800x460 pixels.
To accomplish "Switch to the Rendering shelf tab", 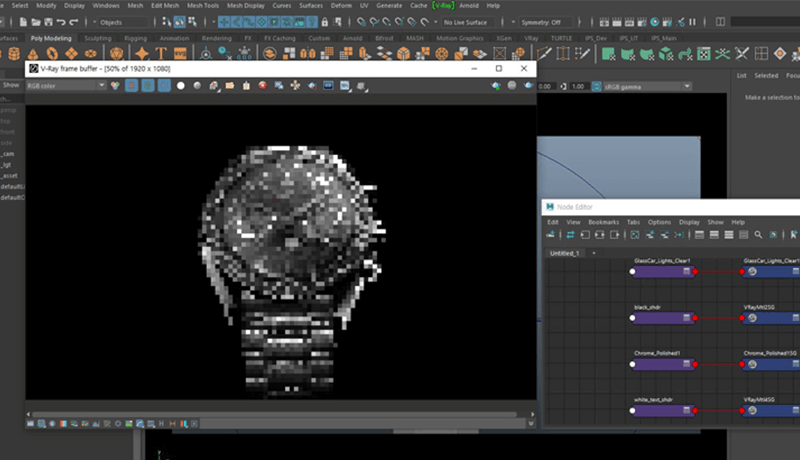I will click(x=216, y=38).
